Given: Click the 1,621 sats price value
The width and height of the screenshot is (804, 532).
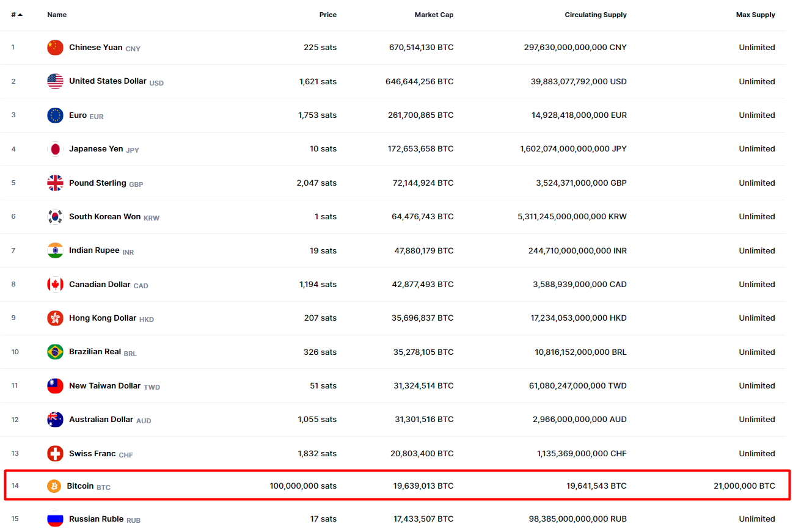Looking at the screenshot, I should [318, 81].
